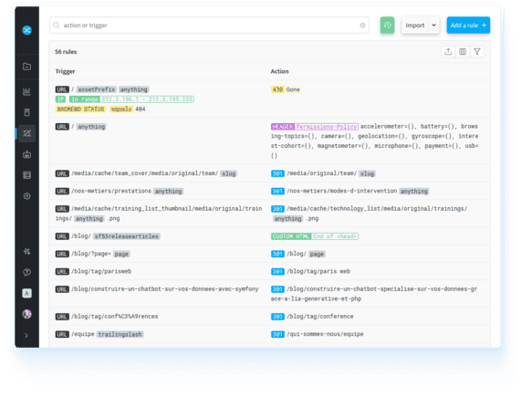Open the projects folder icon in sidebar

pyautogui.click(x=26, y=67)
